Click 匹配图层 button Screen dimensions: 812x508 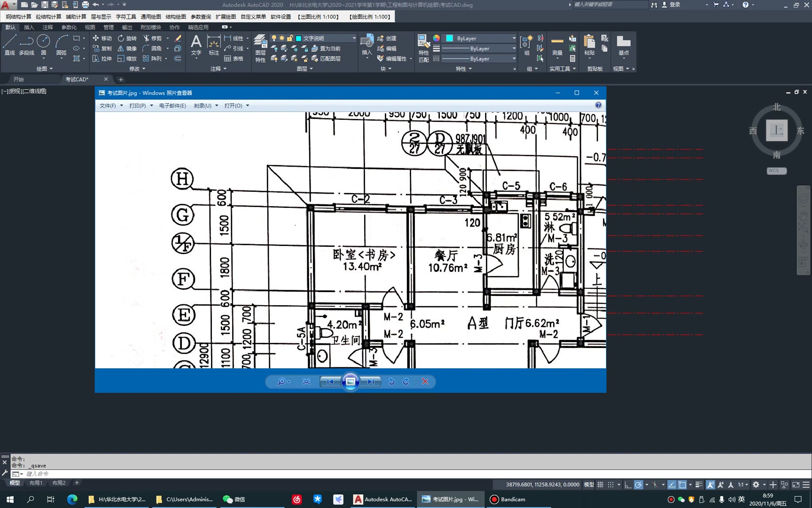point(326,59)
